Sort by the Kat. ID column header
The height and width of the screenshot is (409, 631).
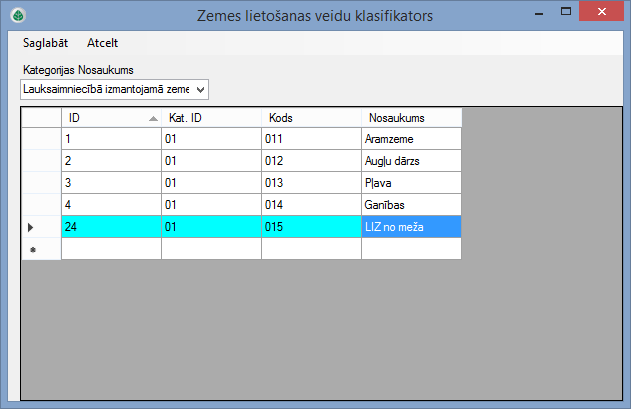pos(211,118)
